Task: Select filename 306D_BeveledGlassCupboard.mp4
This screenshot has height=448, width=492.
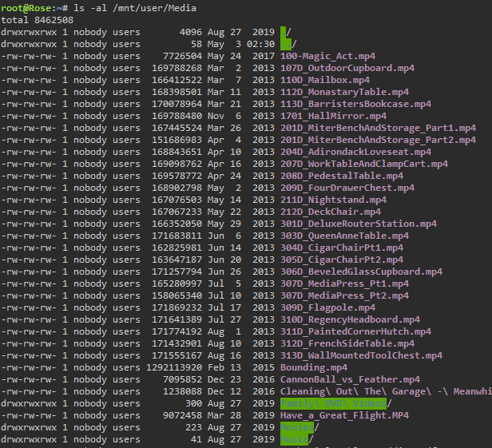Action: [x=361, y=272]
